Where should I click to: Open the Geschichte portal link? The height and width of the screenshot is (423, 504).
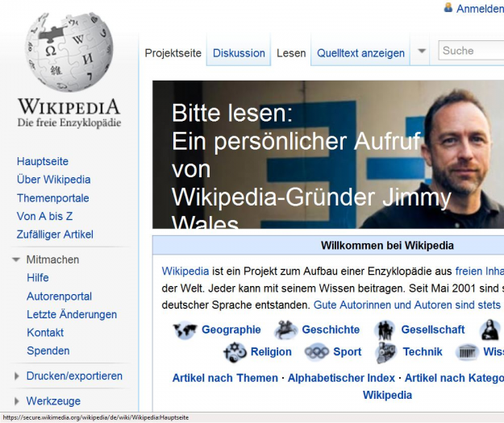(331, 330)
